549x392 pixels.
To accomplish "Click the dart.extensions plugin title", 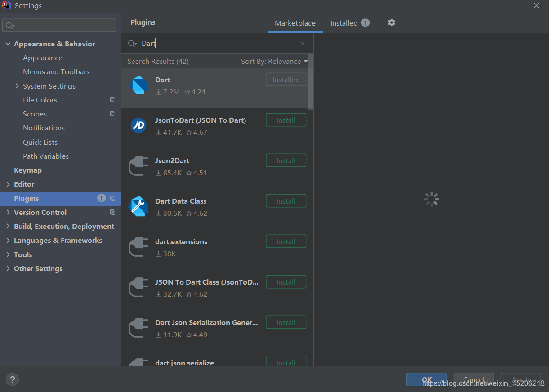I will click(x=181, y=241).
